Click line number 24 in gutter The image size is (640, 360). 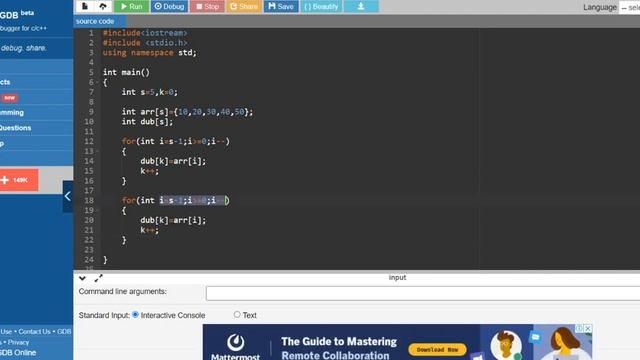pos(89,260)
